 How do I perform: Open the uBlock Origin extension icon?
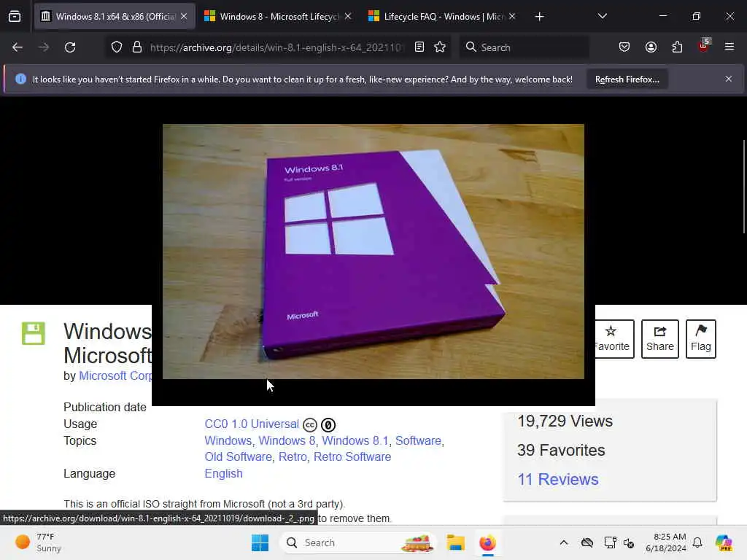[x=704, y=46]
